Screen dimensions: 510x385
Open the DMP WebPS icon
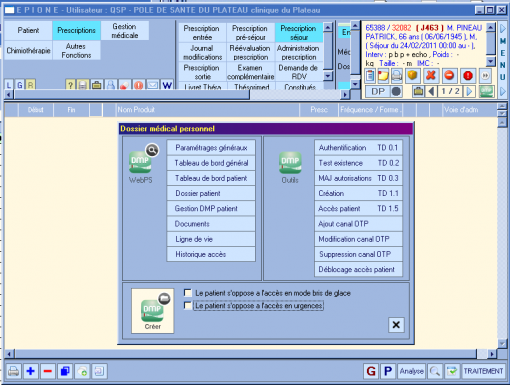(141, 162)
